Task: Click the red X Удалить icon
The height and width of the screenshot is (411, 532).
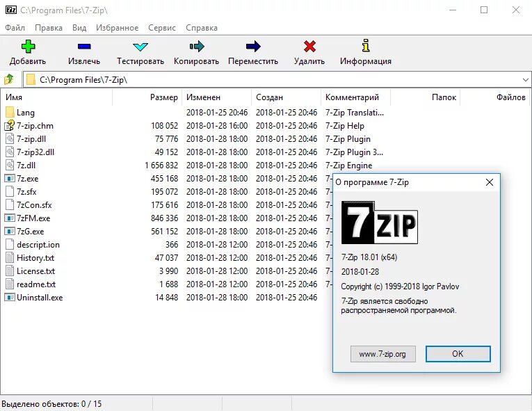Action: click(x=309, y=46)
